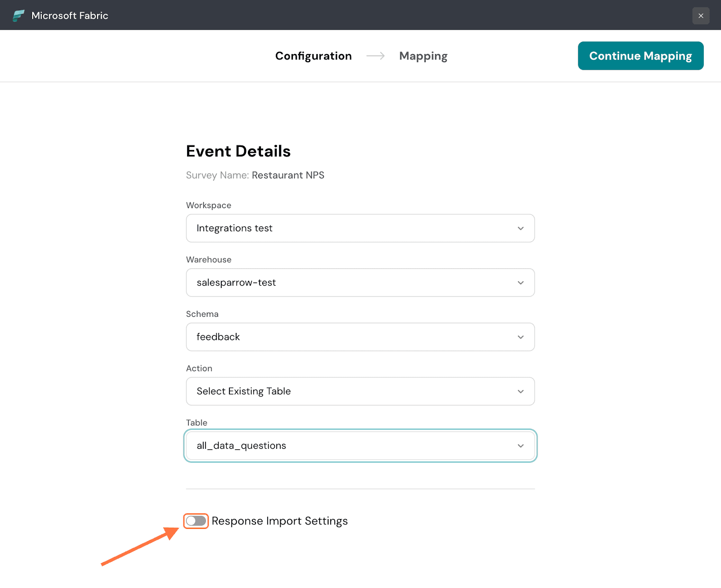
Task: Expand the Warehouse dropdown showing salesparrow-test
Action: [351, 283]
